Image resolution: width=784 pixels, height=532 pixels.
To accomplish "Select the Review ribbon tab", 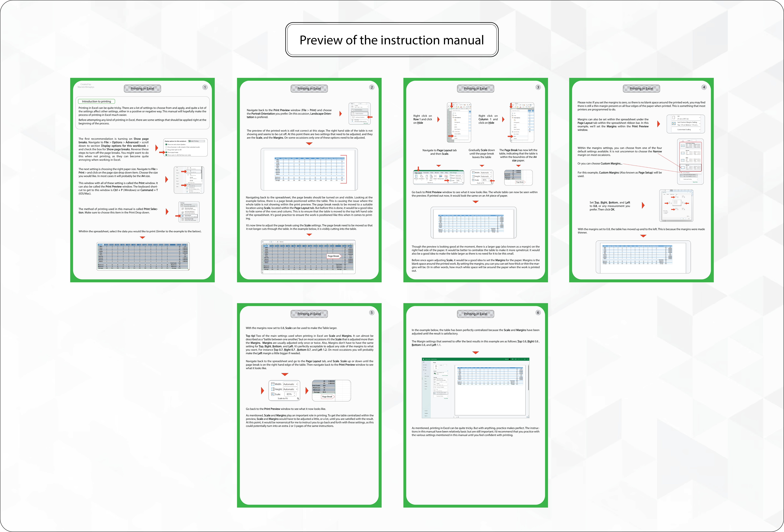I will click(437, 173).
